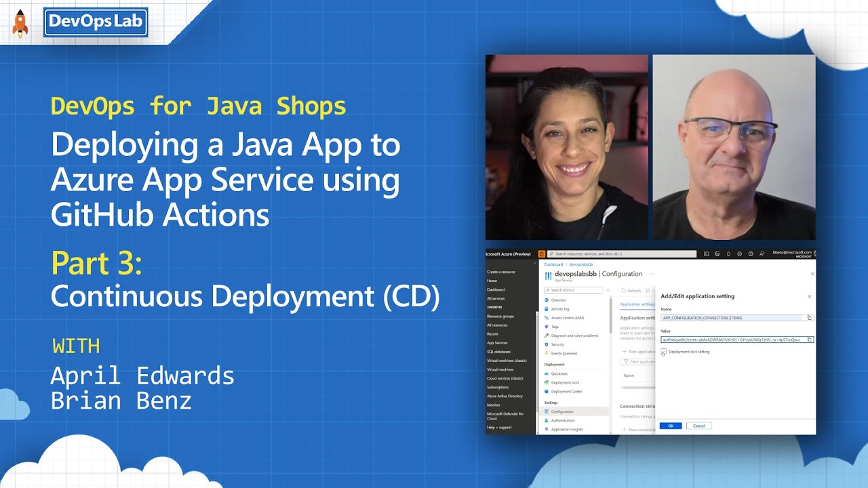Click the resource menu Search (Ctrl+/) box
Screen dimensions: 868x488
(x=574, y=290)
